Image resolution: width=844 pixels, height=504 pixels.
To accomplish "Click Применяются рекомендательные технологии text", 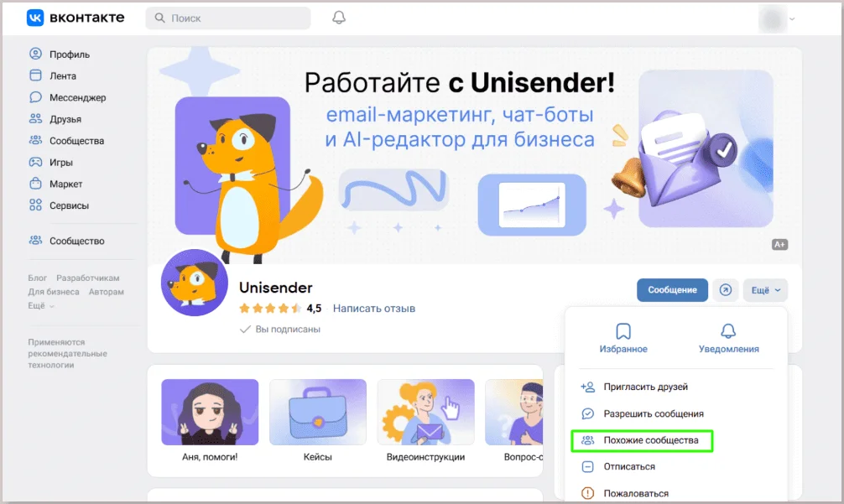I will 67,353.
